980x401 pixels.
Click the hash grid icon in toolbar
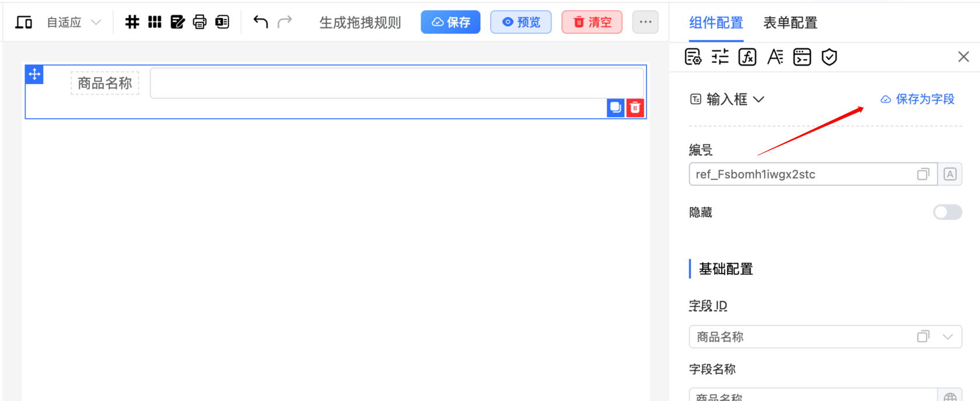[x=132, y=22]
